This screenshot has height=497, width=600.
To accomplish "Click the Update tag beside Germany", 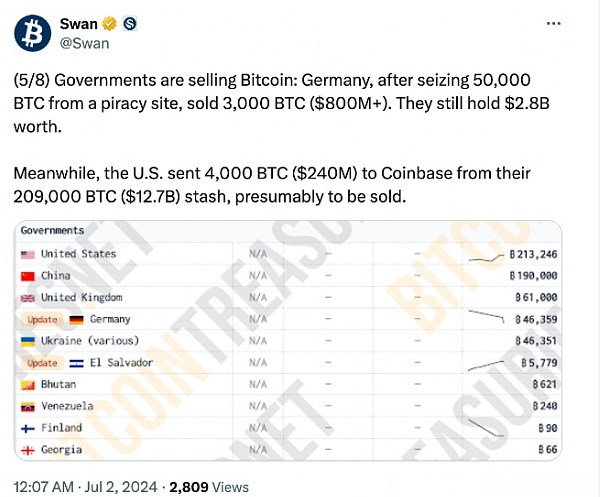I will pyautogui.click(x=42, y=319).
